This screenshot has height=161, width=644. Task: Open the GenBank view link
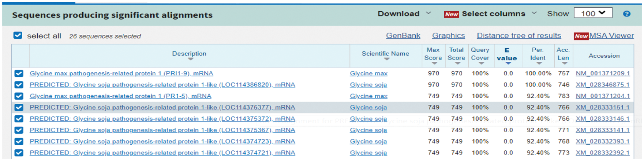click(x=403, y=35)
